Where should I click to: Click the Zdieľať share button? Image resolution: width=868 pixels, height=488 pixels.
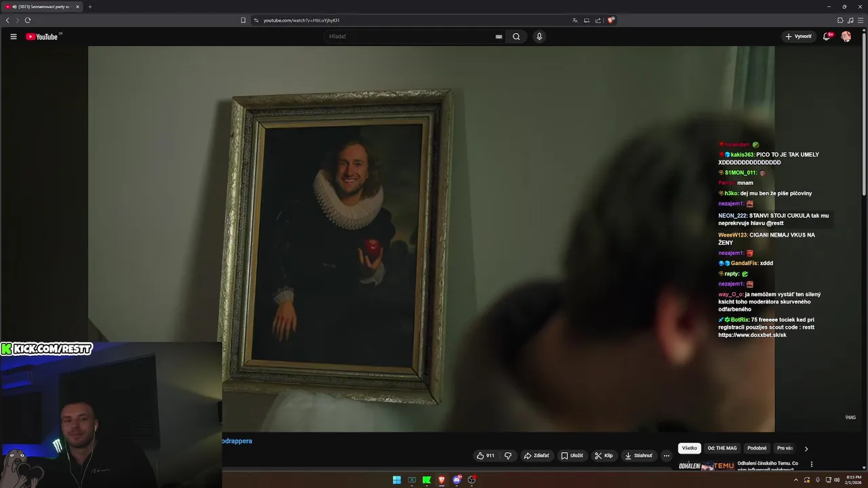pos(536,455)
